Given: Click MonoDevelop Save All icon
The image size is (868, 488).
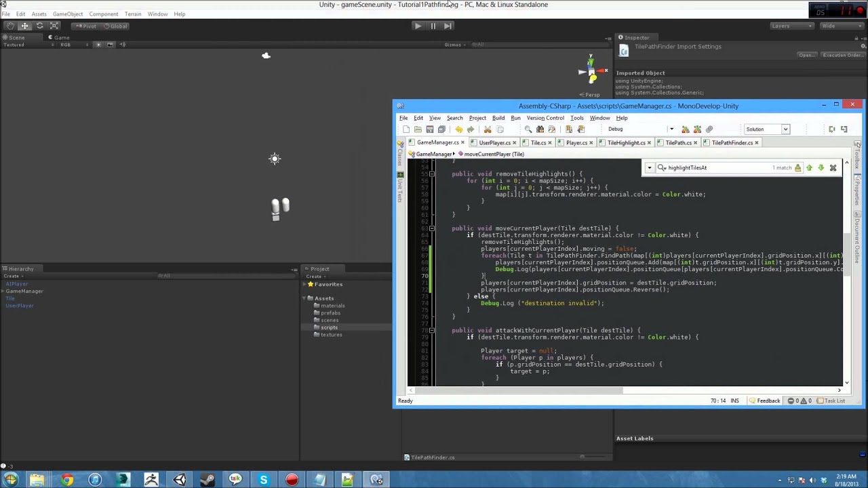Looking at the screenshot, I should point(441,129).
